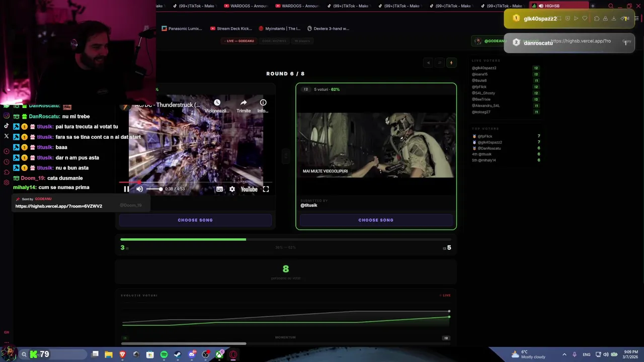Open a new browser tab with plus
644x362 pixels.
coord(593,6)
